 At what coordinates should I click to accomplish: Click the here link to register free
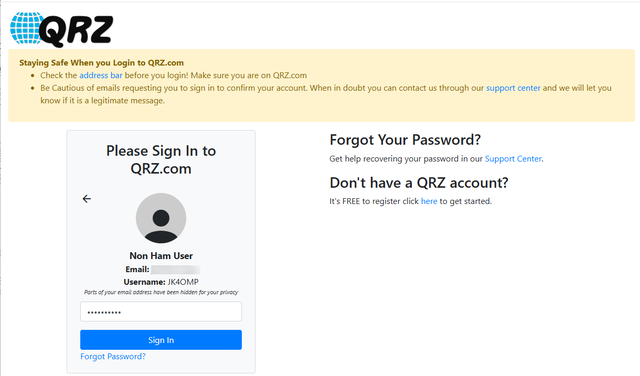pos(429,201)
